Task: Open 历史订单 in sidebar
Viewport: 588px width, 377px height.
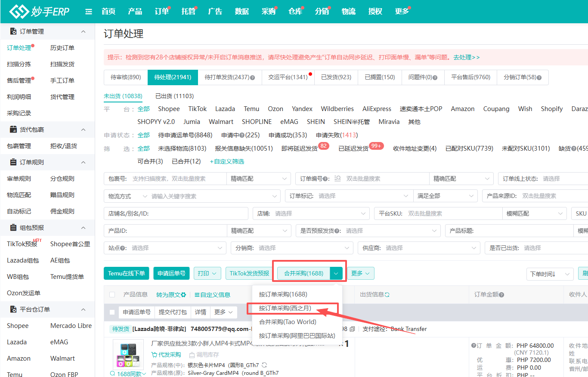Action: (x=62, y=48)
